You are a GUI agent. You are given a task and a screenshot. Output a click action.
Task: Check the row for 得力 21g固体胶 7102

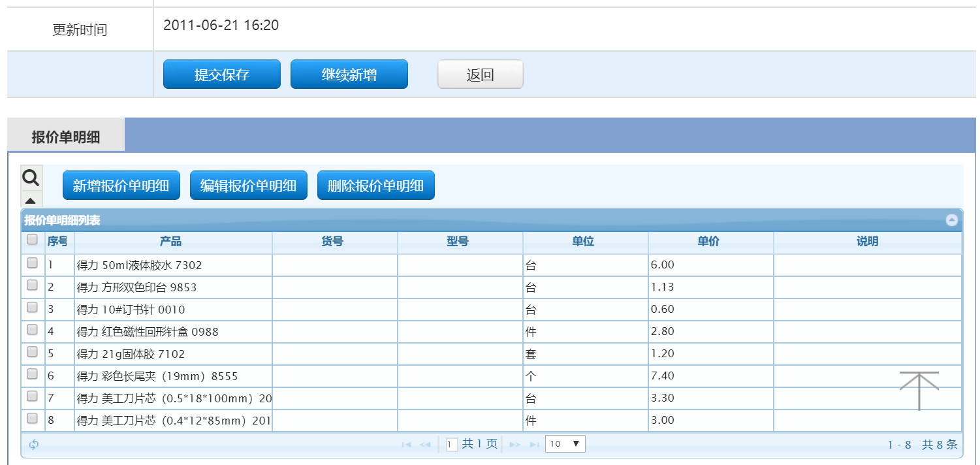[32, 352]
